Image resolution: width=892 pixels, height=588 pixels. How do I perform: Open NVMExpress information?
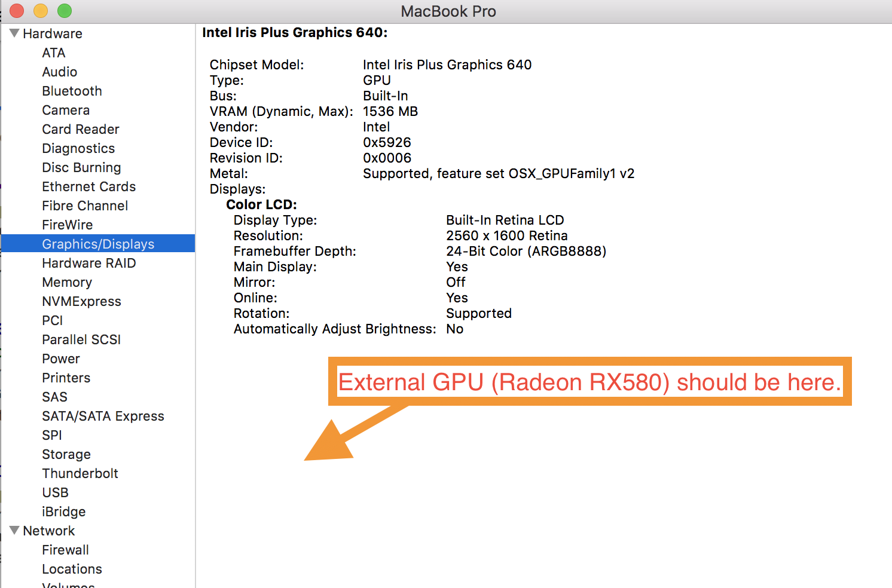click(82, 301)
